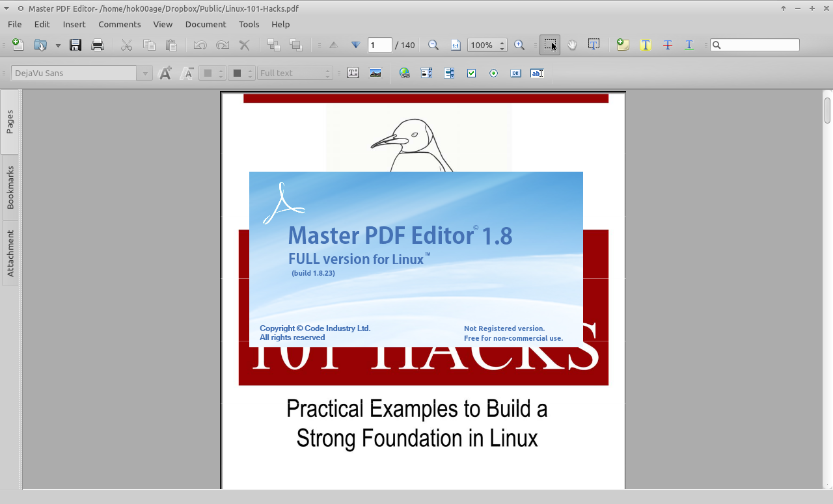Switch to the Hand tool
The height and width of the screenshot is (504, 833).
(x=572, y=45)
